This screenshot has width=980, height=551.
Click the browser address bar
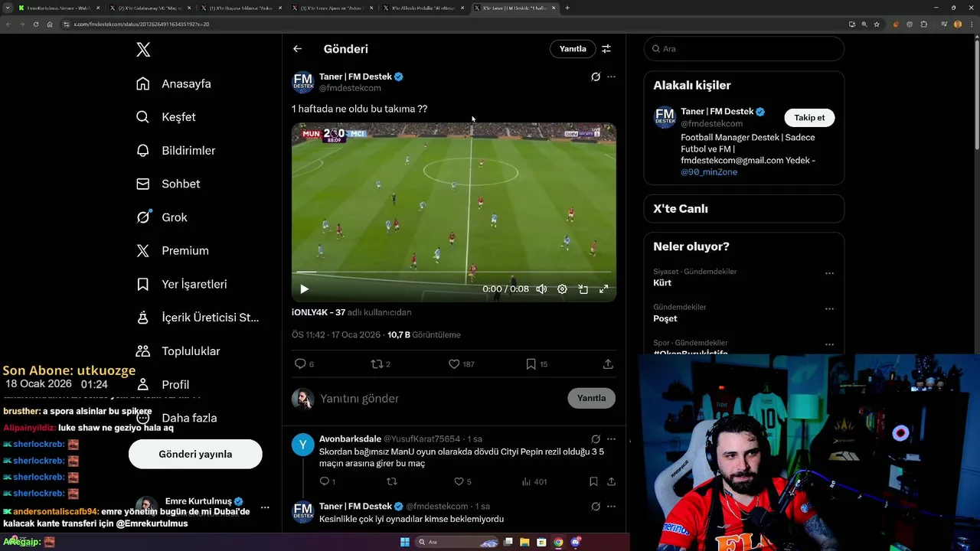[x=452, y=24]
